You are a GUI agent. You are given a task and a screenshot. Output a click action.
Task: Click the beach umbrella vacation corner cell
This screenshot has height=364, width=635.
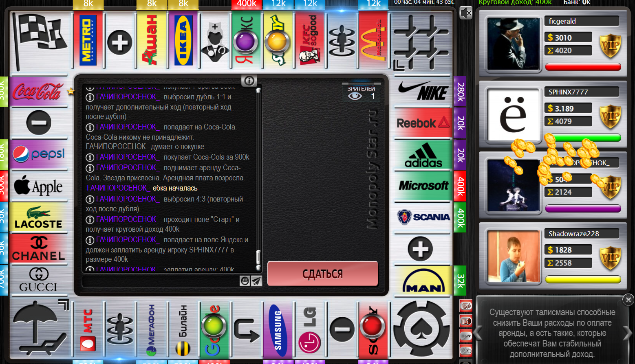tap(40, 329)
